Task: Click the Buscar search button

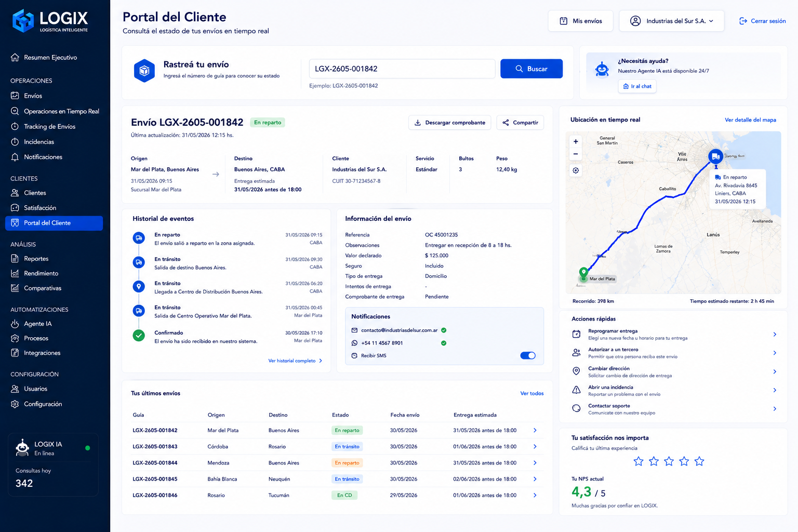Action: point(531,69)
